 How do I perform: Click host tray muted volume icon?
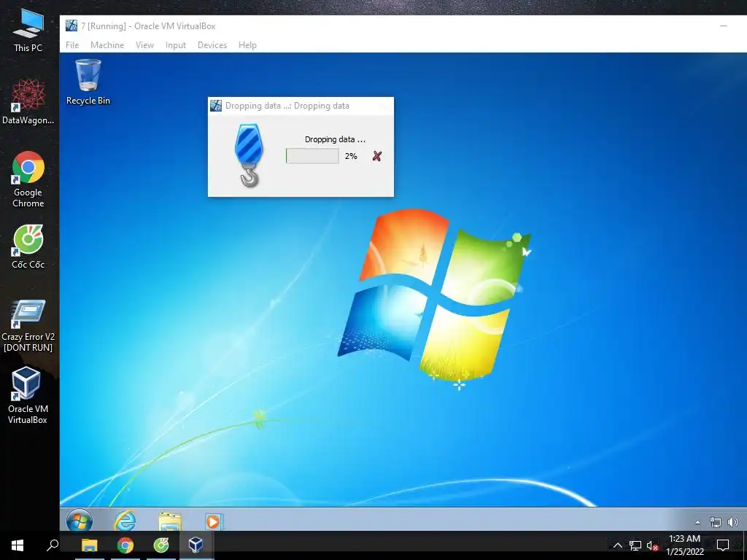click(x=653, y=545)
